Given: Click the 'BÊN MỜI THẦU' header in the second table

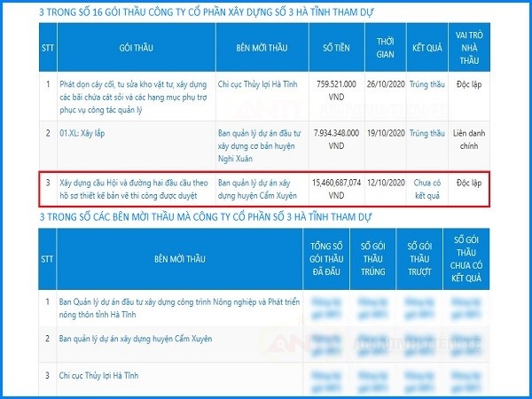Looking at the screenshot, I should pos(179,259).
